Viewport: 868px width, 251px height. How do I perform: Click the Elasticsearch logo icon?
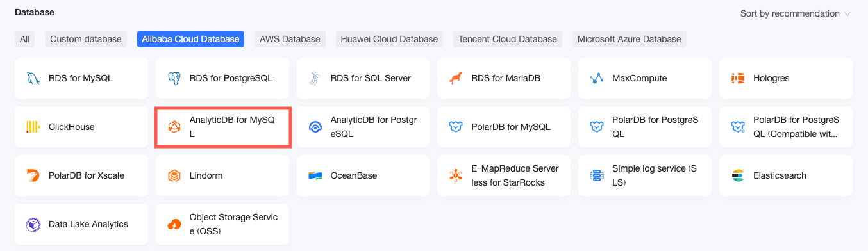point(738,175)
